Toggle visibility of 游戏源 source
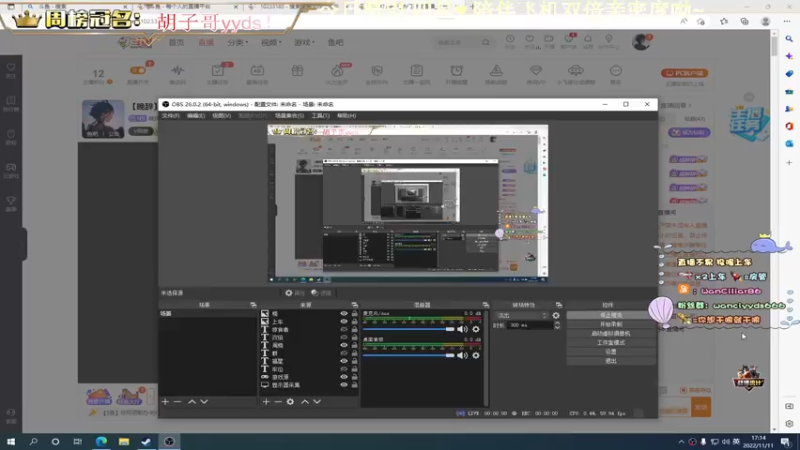The image size is (800, 450). pos(344,377)
